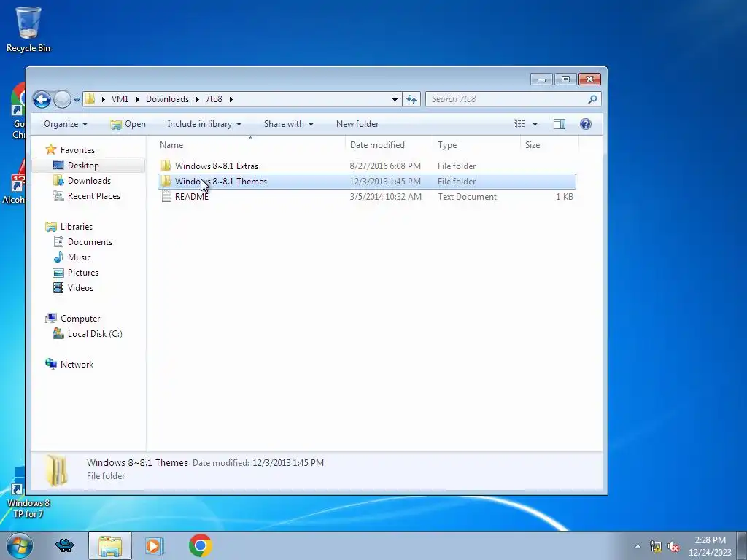Click the README file icon
Viewport: 747px width, 560px height.
point(166,197)
